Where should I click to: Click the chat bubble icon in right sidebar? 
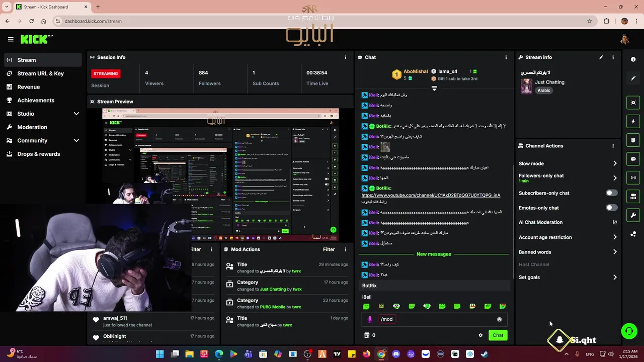click(x=633, y=159)
